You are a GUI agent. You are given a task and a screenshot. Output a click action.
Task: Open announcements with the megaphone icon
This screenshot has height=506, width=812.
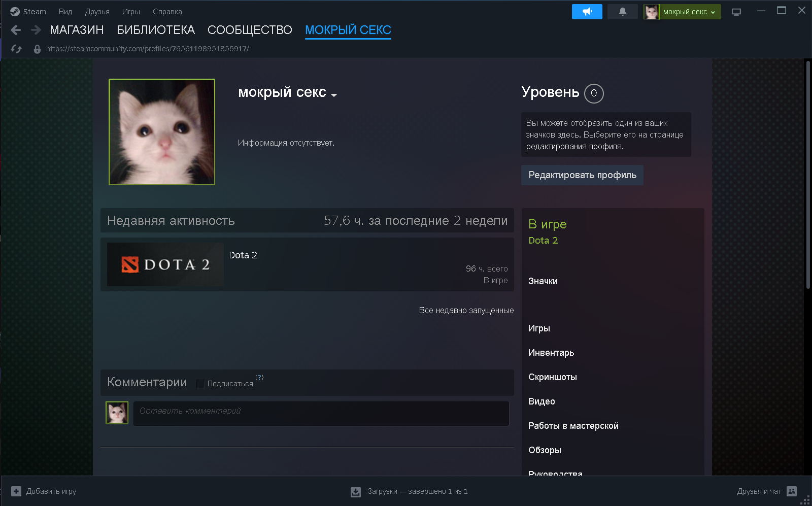click(587, 12)
